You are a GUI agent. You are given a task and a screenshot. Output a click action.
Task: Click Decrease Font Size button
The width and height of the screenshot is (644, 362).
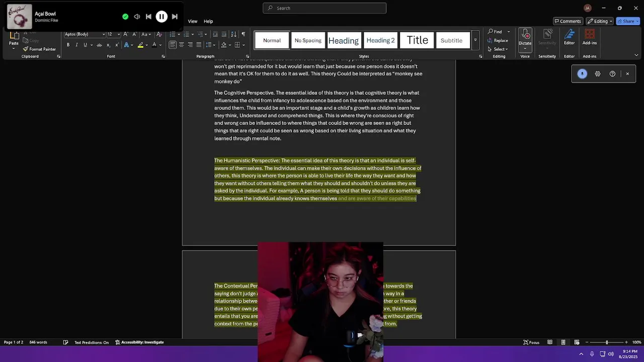point(134,34)
